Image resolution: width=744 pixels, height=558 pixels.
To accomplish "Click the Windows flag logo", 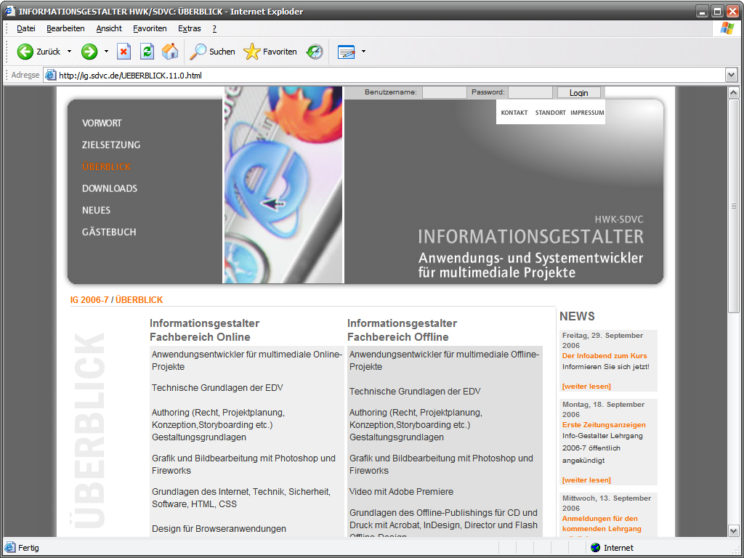I will [727, 28].
